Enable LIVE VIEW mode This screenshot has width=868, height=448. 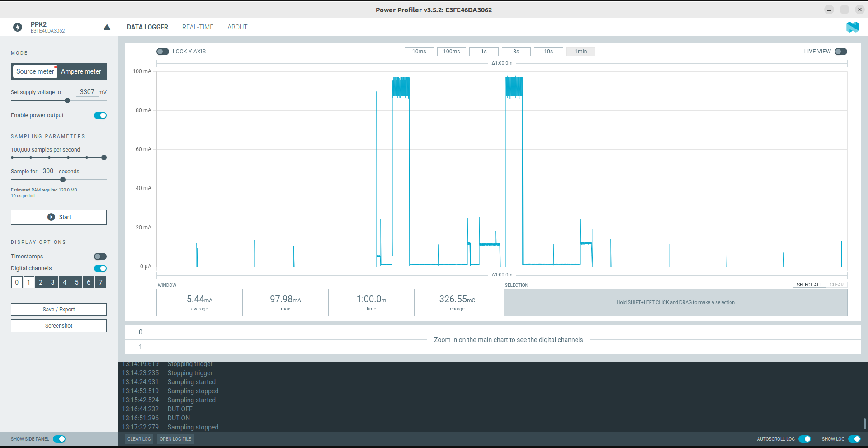point(842,52)
